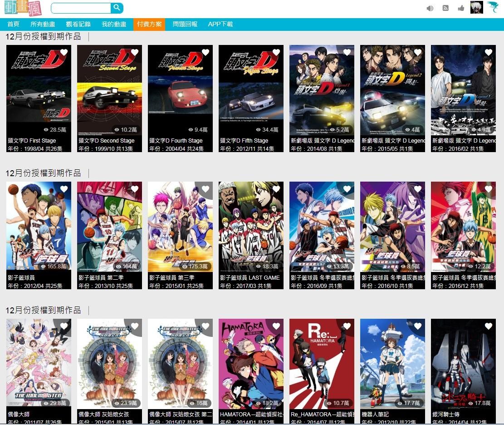This screenshot has width=504, height=425.
Task: Click into the search text box
Action: click(81, 8)
